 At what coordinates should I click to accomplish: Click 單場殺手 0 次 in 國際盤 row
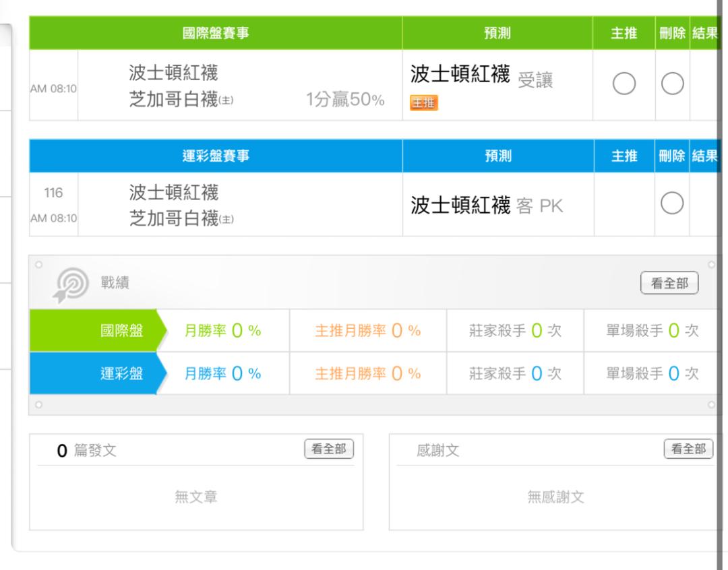(x=653, y=331)
